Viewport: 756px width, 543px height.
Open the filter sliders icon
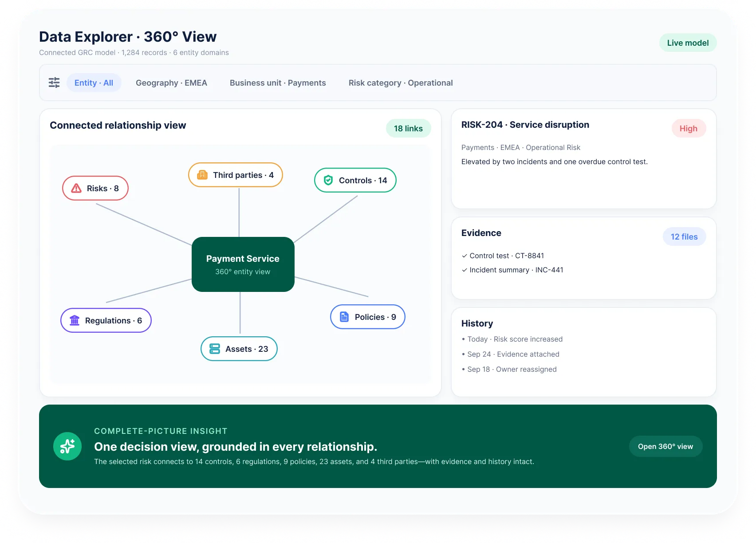[x=54, y=83]
